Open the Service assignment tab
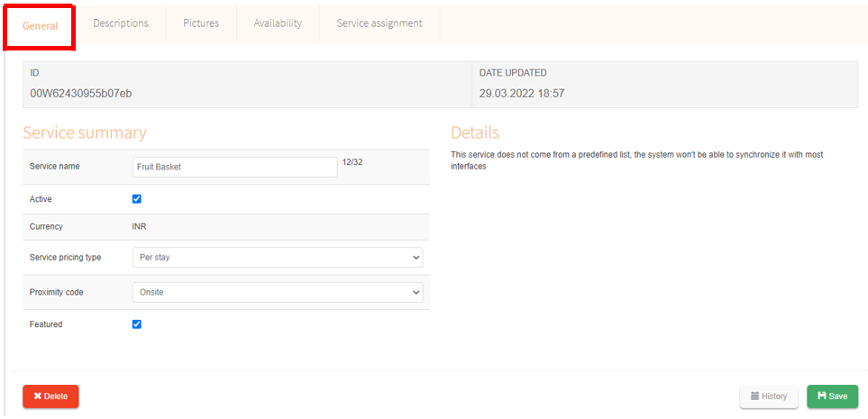 379,23
